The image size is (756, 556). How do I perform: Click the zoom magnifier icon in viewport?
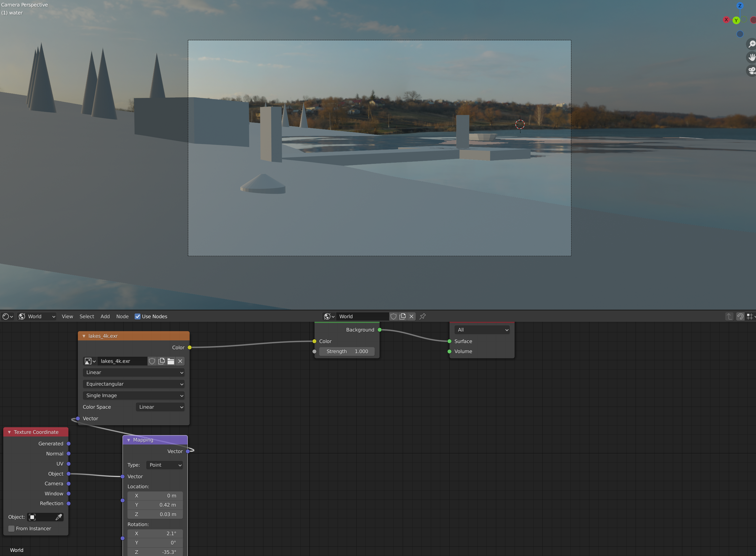[751, 44]
